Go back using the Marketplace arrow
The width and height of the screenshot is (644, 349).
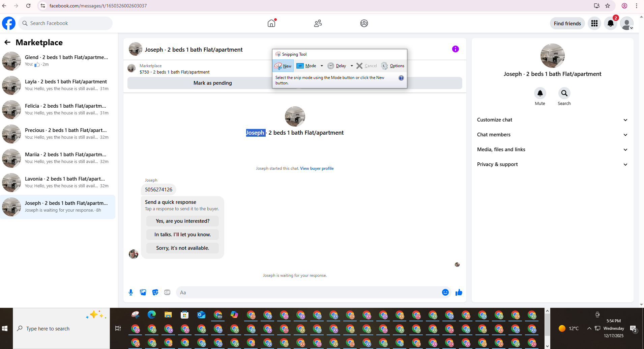point(7,42)
